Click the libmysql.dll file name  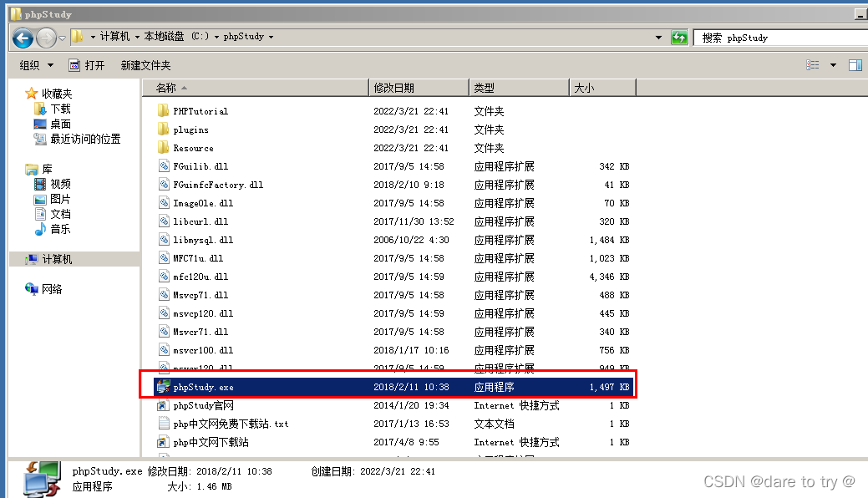click(x=203, y=240)
